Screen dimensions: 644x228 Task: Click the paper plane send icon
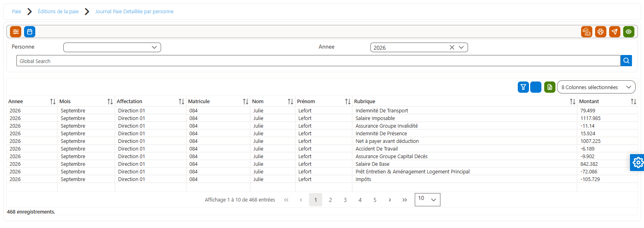tap(615, 32)
